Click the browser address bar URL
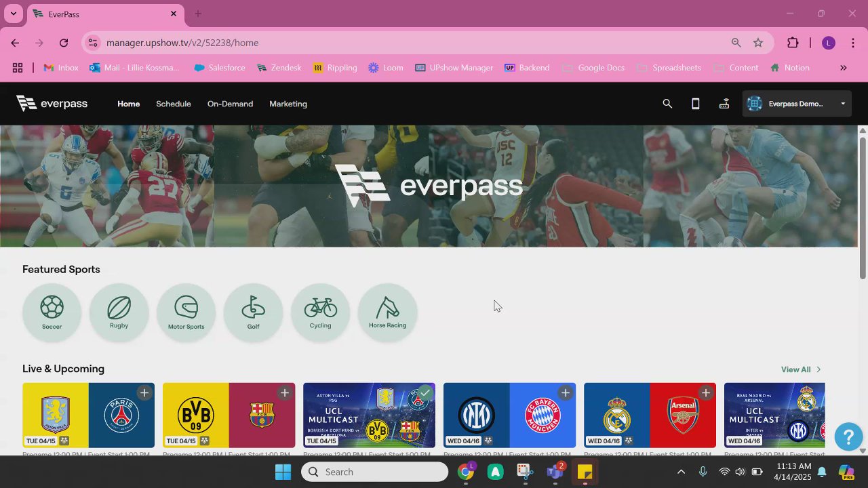 [182, 43]
